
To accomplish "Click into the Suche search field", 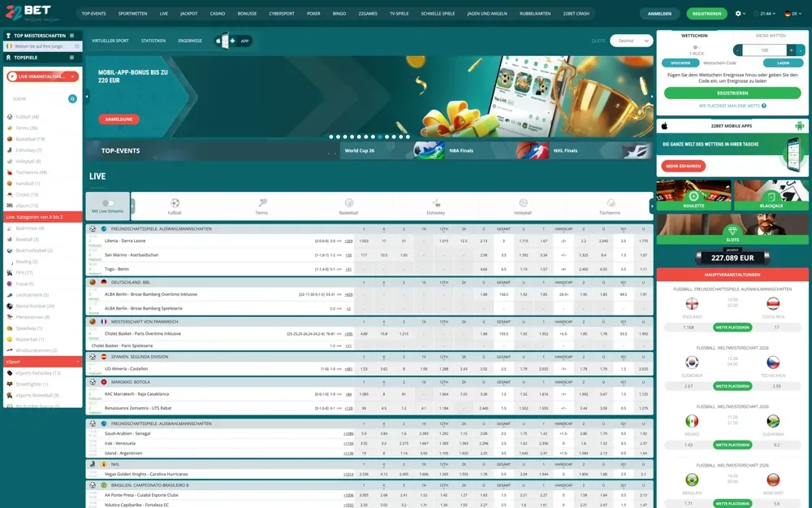I will click(x=37, y=98).
